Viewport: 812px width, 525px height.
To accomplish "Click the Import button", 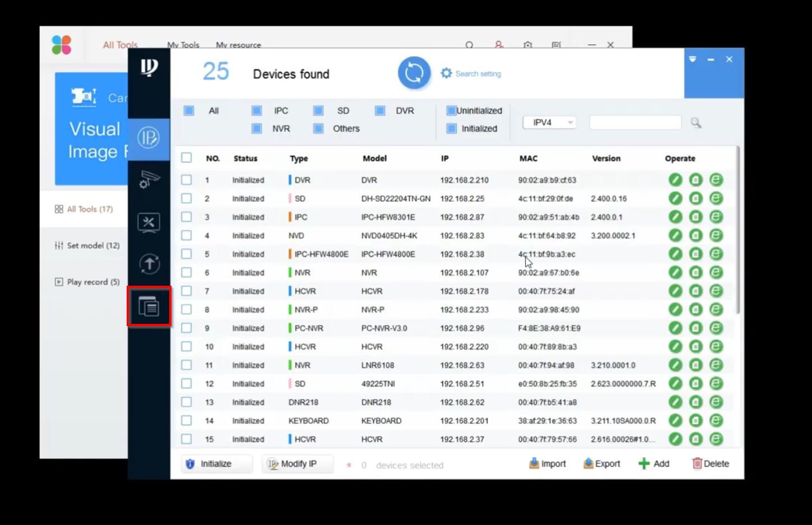I will point(547,464).
